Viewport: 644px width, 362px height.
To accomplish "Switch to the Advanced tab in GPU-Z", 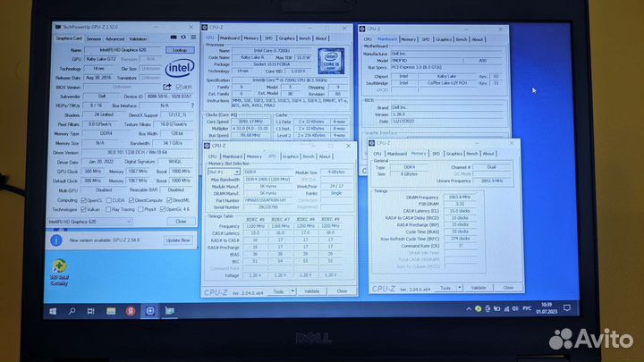I will [115, 38].
